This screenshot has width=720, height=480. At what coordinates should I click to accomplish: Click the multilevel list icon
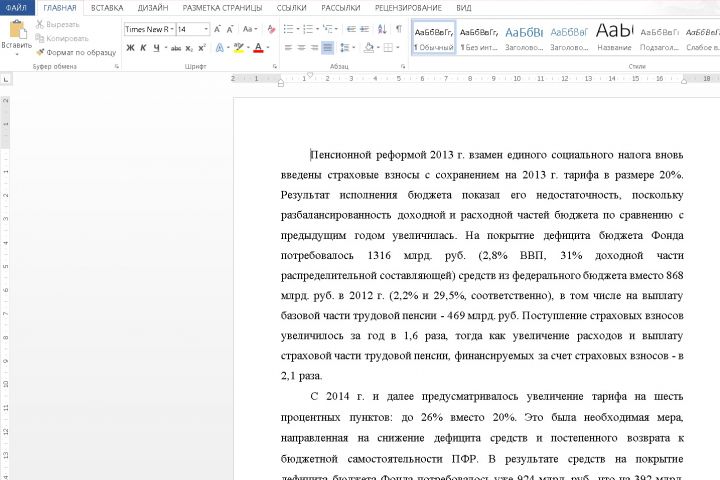pos(328,29)
